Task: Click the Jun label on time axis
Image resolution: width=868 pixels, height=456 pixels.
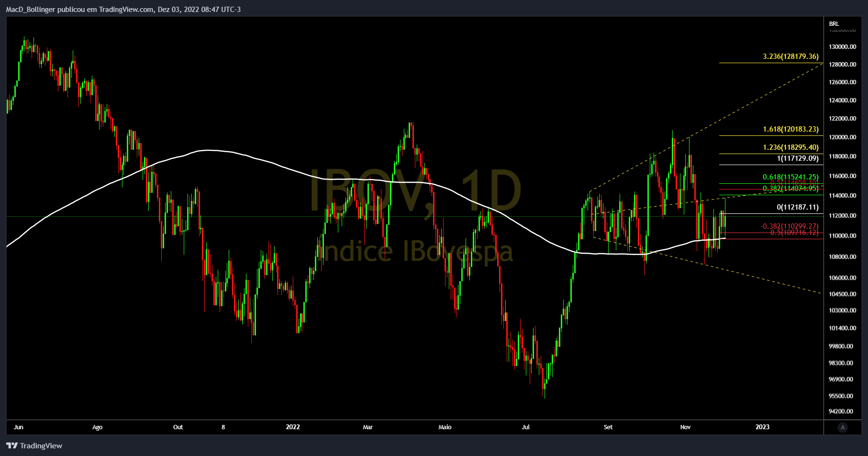Action: click(19, 427)
